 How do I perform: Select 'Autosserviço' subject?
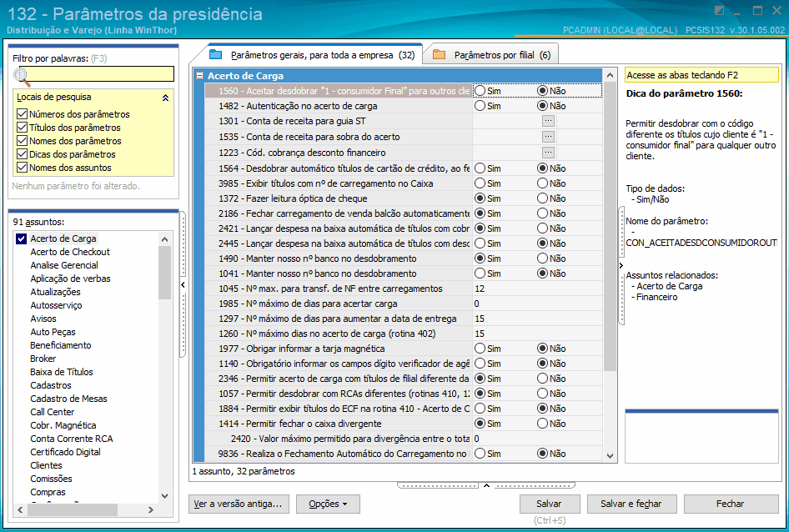(x=56, y=305)
